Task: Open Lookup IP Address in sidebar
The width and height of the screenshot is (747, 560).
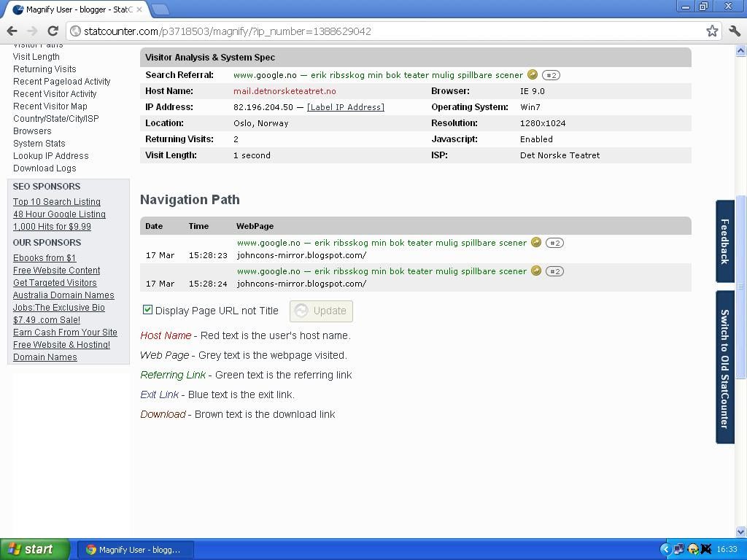Action: tap(51, 156)
